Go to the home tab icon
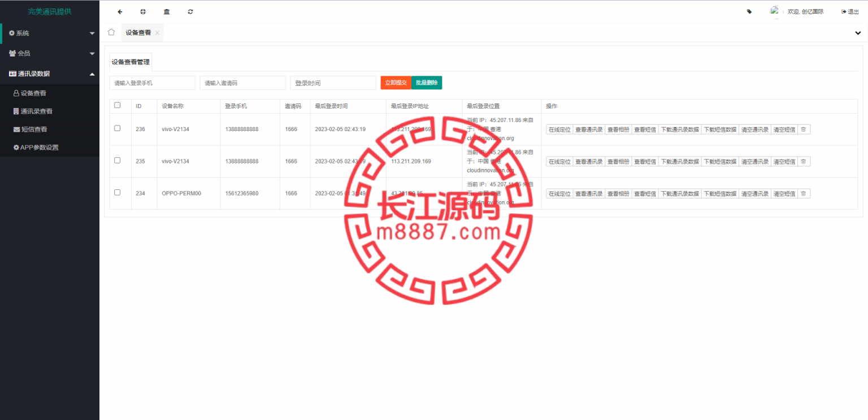868x420 pixels. tap(111, 32)
